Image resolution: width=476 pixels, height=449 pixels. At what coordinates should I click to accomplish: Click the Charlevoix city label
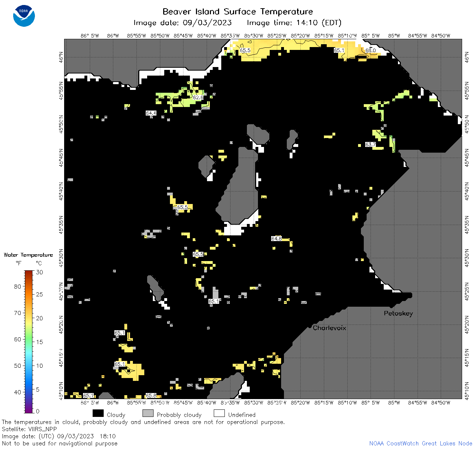(x=330, y=328)
